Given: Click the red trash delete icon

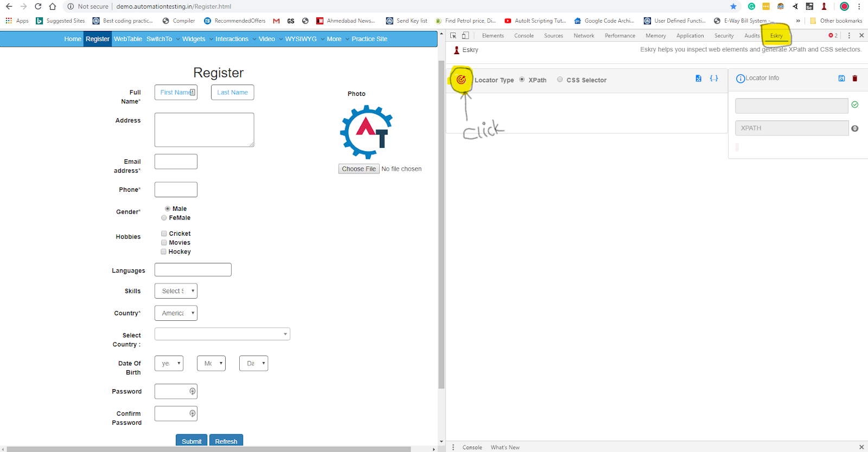Looking at the screenshot, I should (x=855, y=79).
